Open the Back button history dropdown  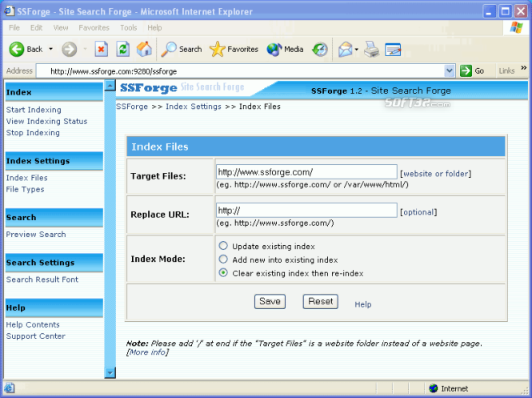coord(50,49)
